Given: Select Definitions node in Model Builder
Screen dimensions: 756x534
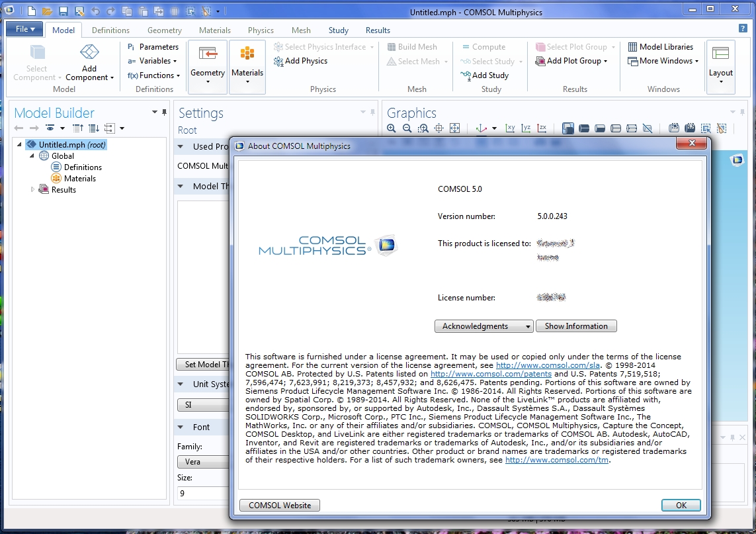Looking at the screenshot, I should click(83, 167).
